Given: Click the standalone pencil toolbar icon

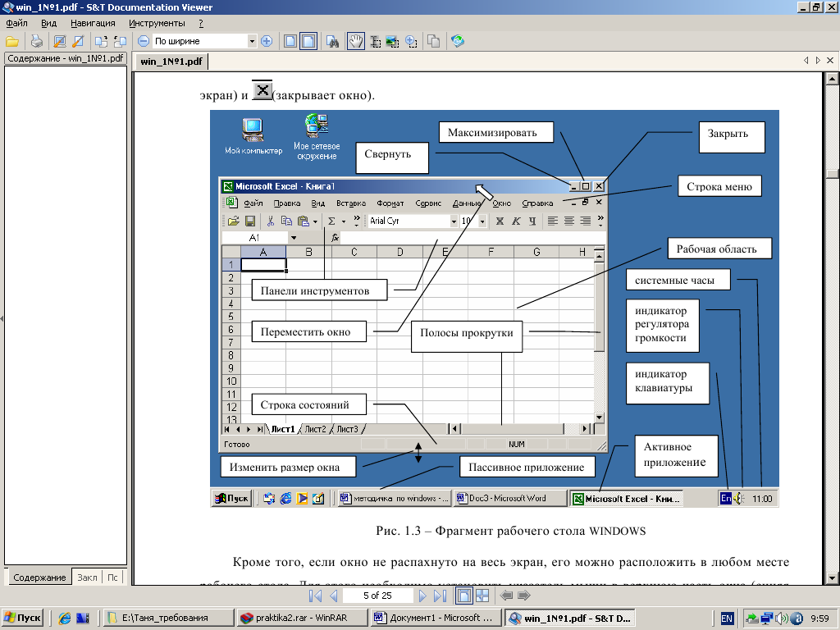Looking at the screenshot, I should click(x=78, y=41).
